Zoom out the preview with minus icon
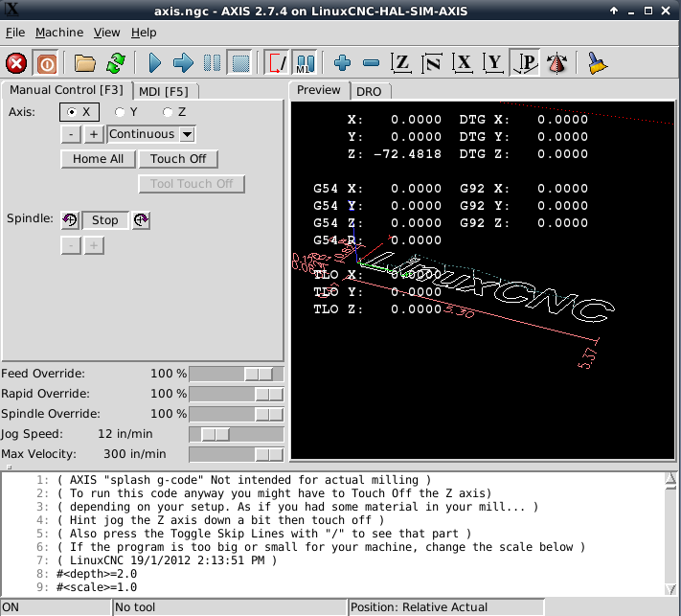 371,63
